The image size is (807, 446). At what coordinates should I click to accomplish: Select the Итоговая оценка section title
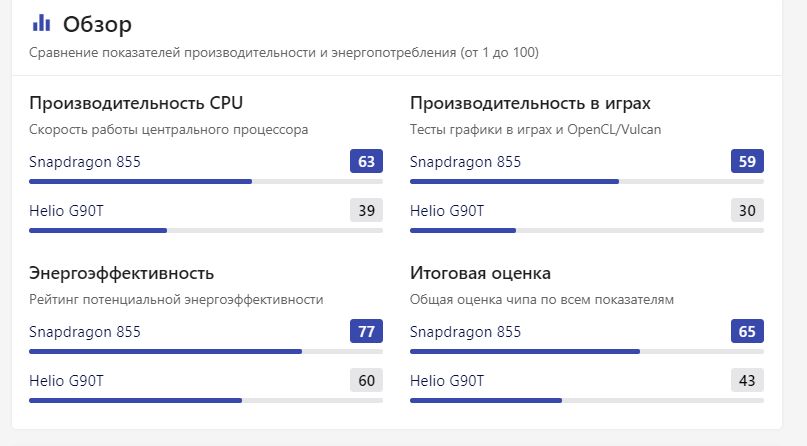(480, 273)
